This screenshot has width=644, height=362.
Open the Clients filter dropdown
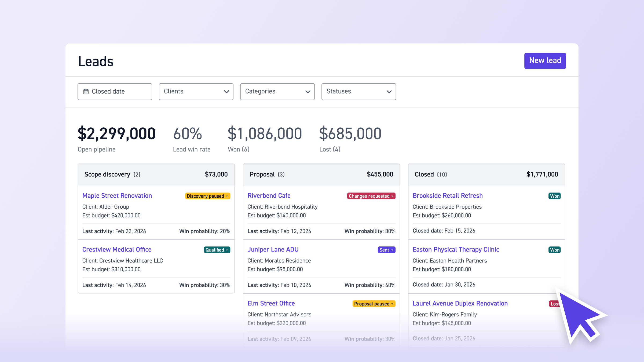click(196, 91)
